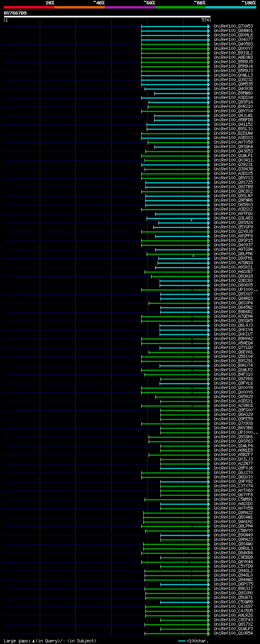
Task: Click the UniRef100_B9HVA2 label
Action: point(233,338)
